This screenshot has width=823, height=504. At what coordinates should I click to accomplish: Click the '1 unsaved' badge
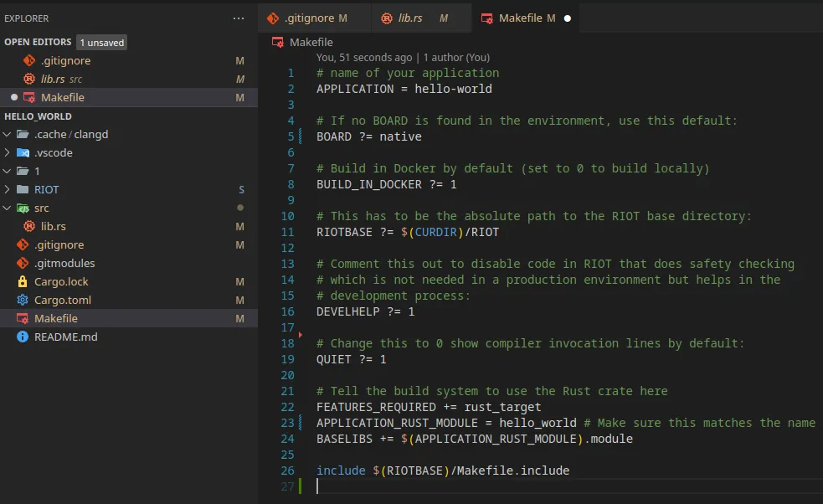102,43
